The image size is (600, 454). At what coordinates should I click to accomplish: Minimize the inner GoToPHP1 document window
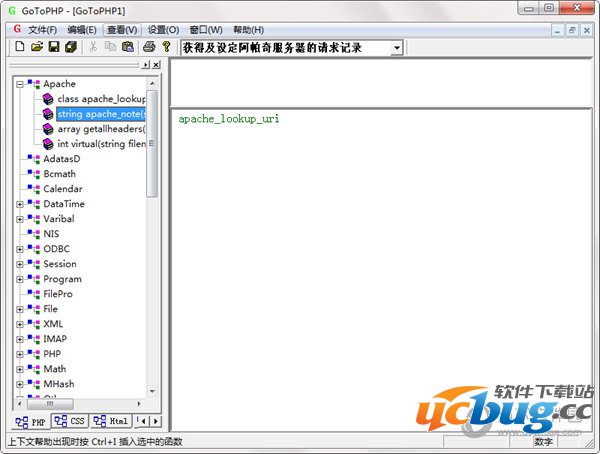tap(557, 30)
